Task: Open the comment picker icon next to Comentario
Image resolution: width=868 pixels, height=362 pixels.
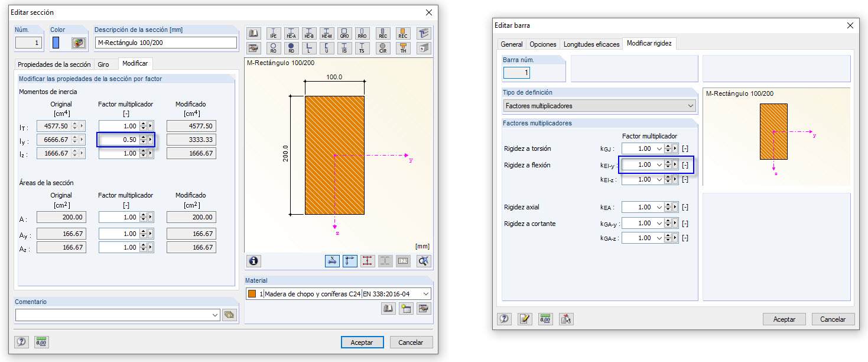Action: tap(229, 315)
